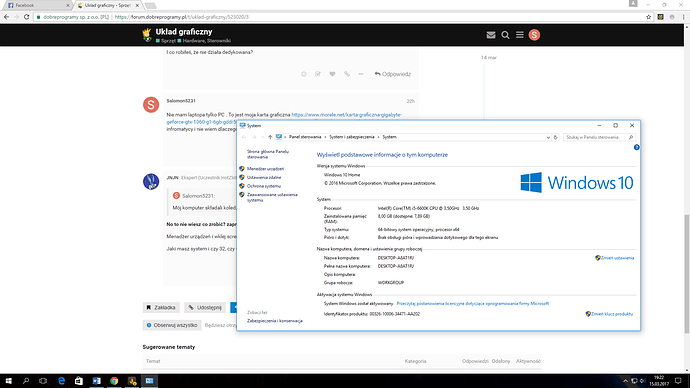Open messages envelope icon in forum header
The width and height of the screenshot is (690, 388).
[491, 35]
